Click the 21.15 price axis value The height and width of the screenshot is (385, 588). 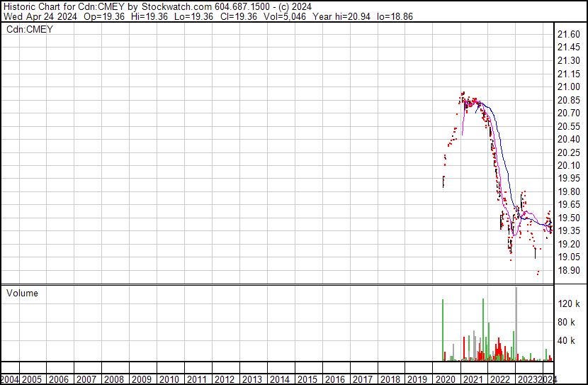[x=569, y=74]
